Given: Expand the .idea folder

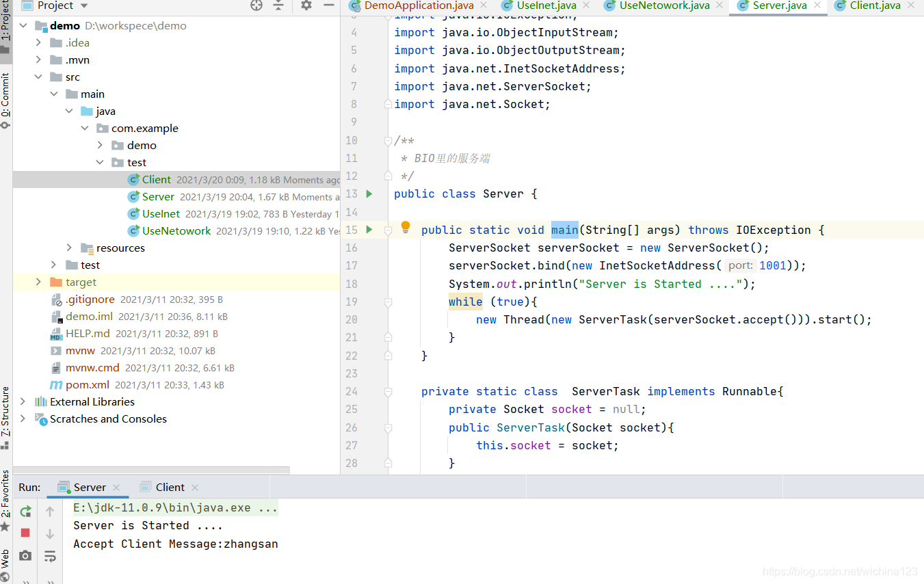Looking at the screenshot, I should pyautogui.click(x=39, y=42).
